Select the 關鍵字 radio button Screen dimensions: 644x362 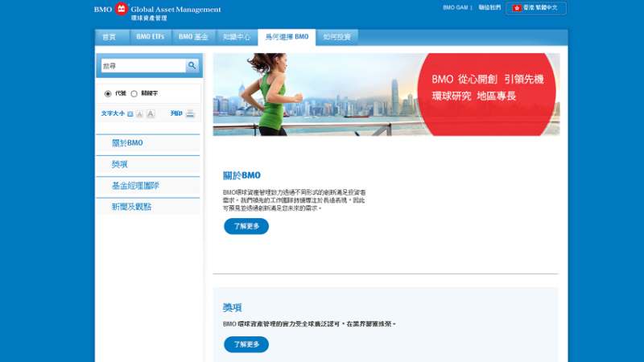pyautogui.click(x=134, y=93)
